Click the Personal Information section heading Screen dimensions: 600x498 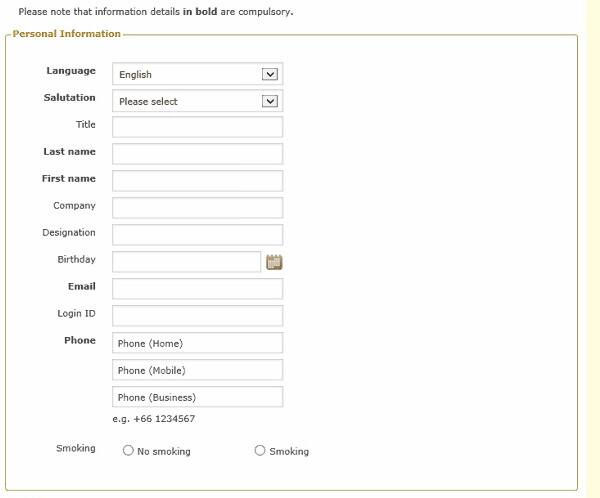66,34
